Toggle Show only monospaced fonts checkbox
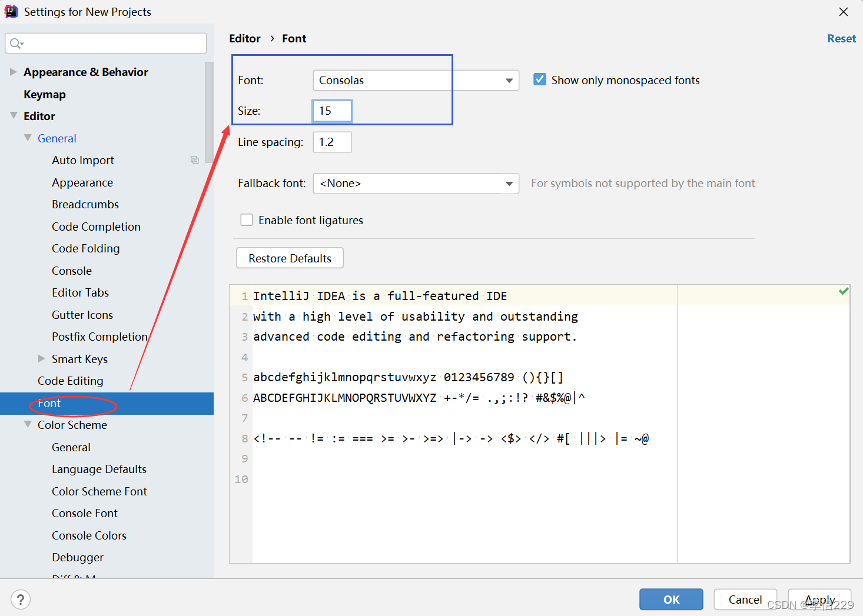Image resolution: width=863 pixels, height=616 pixels. pos(540,79)
